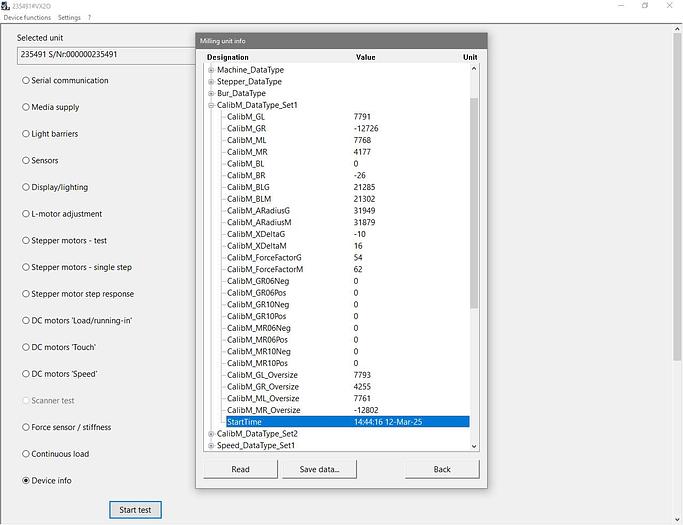Screen dimensions: 683x525
Task: Click Back to close Milling unit info
Action: click(442, 469)
